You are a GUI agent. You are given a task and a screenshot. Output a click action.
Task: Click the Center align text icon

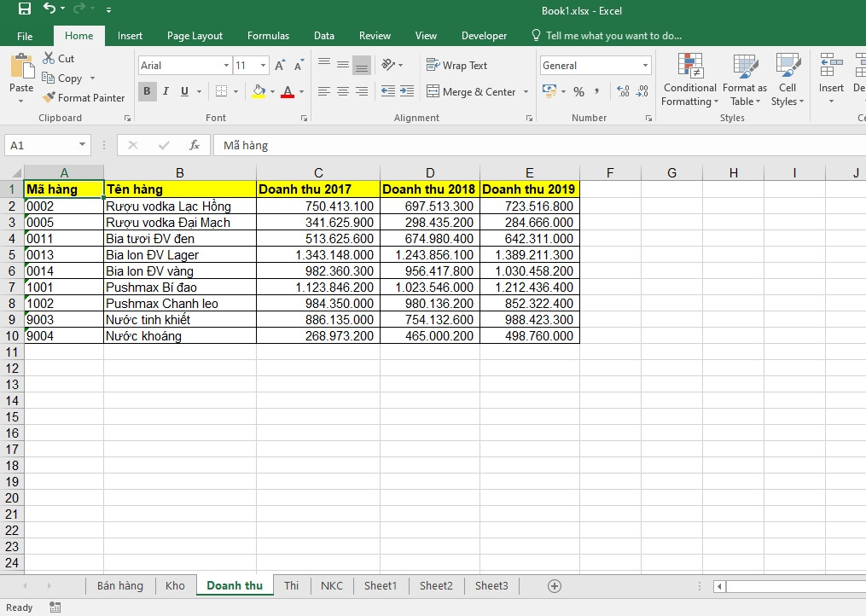click(x=342, y=91)
